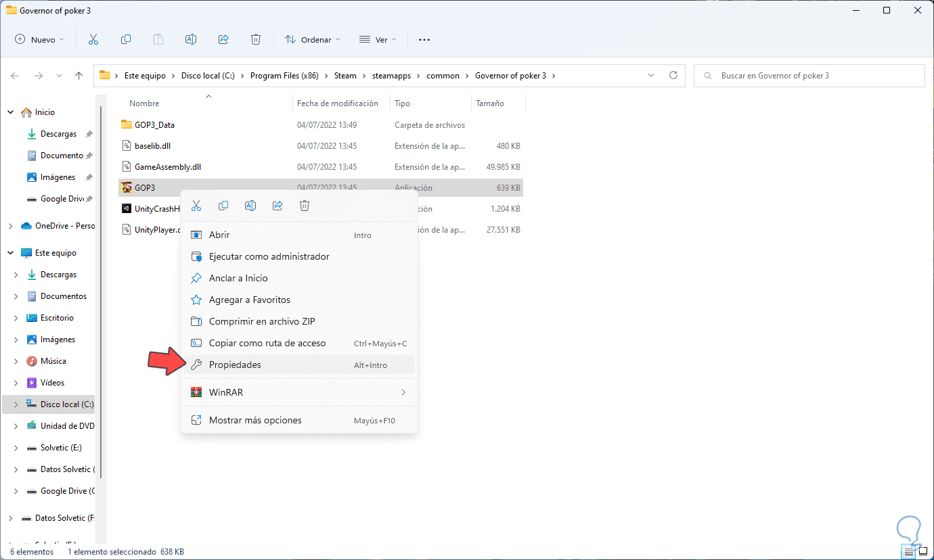Click the Rename icon in the toolbar
This screenshot has width=934, height=560.
(191, 39)
